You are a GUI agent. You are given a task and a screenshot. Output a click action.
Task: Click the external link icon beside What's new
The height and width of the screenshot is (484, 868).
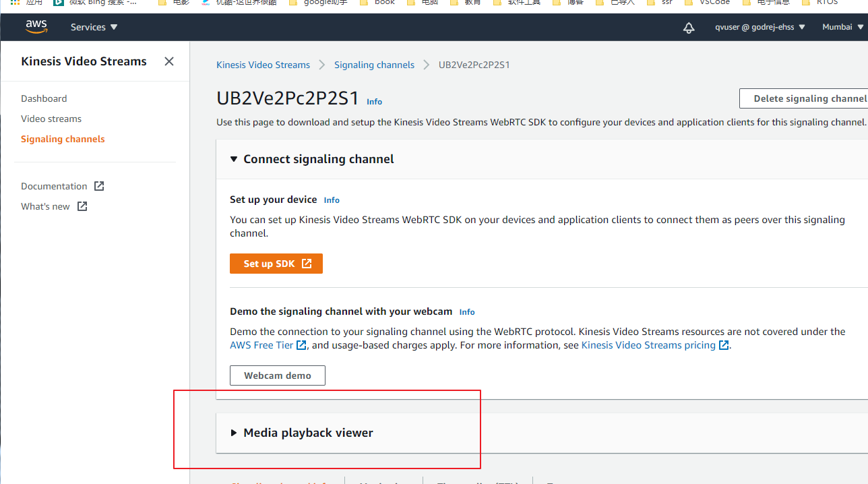pos(82,206)
